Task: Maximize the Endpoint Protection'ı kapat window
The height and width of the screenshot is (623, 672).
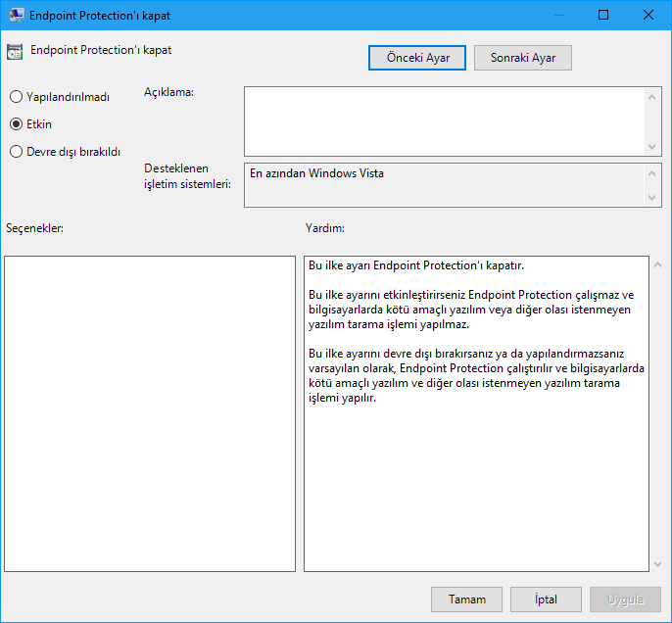Action: pyautogui.click(x=603, y=15)
